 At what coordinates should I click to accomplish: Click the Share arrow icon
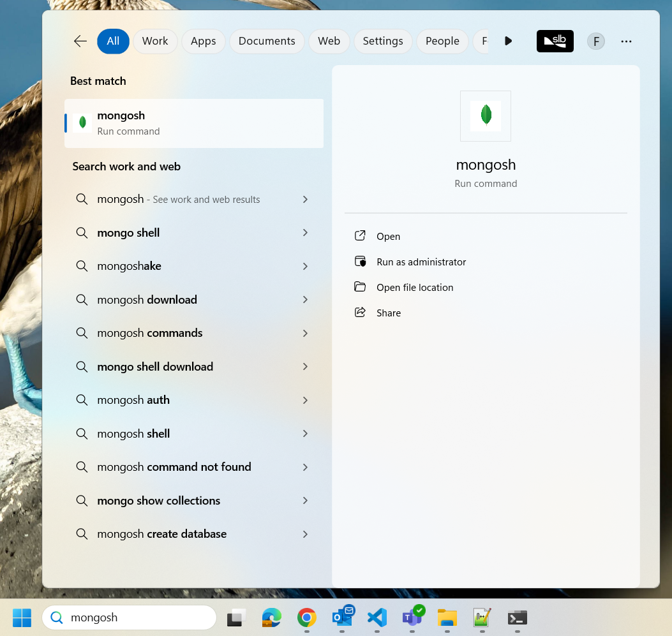pyautogui.click(x=360, y=312)
